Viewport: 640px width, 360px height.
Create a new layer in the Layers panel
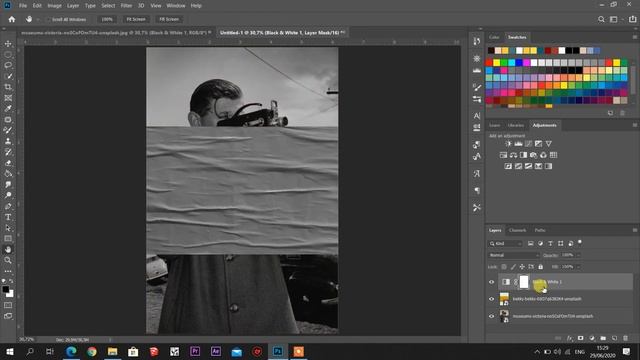click(x=614, y=338)
